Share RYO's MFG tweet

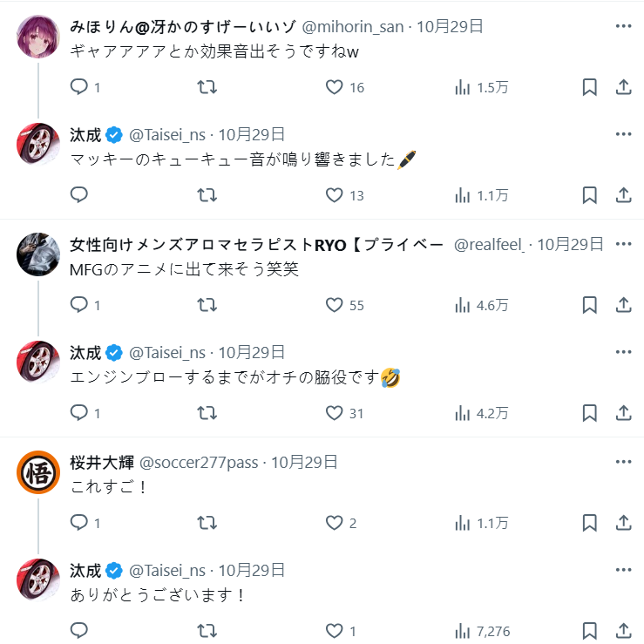tap(623, 305)
